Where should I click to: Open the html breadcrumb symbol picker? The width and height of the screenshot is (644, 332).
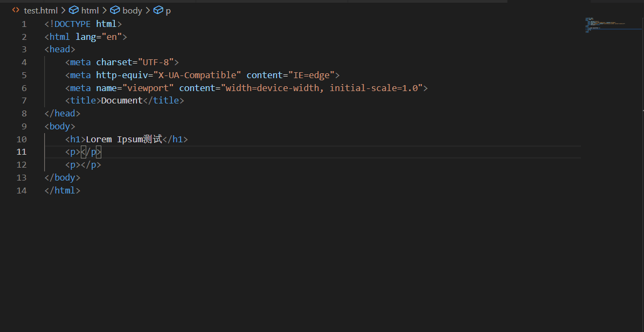(89, 10)
